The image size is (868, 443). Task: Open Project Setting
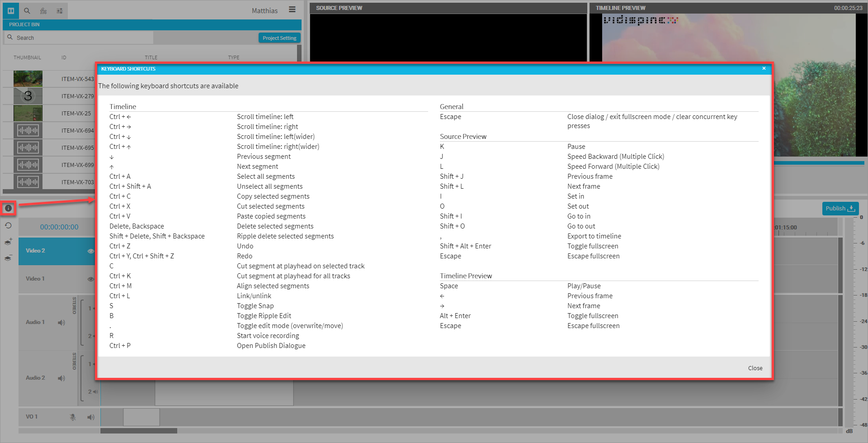pyautogui.click(x=279, y=38)
